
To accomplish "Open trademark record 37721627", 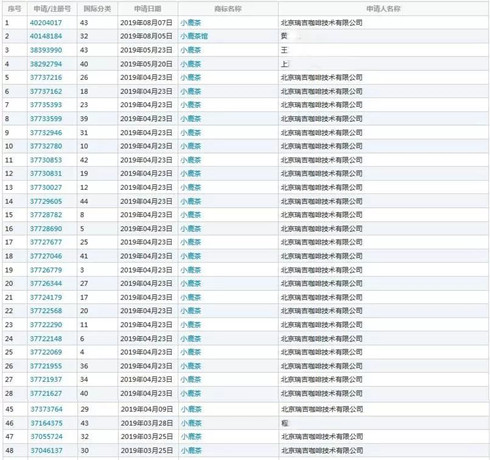I will point(46,393).
